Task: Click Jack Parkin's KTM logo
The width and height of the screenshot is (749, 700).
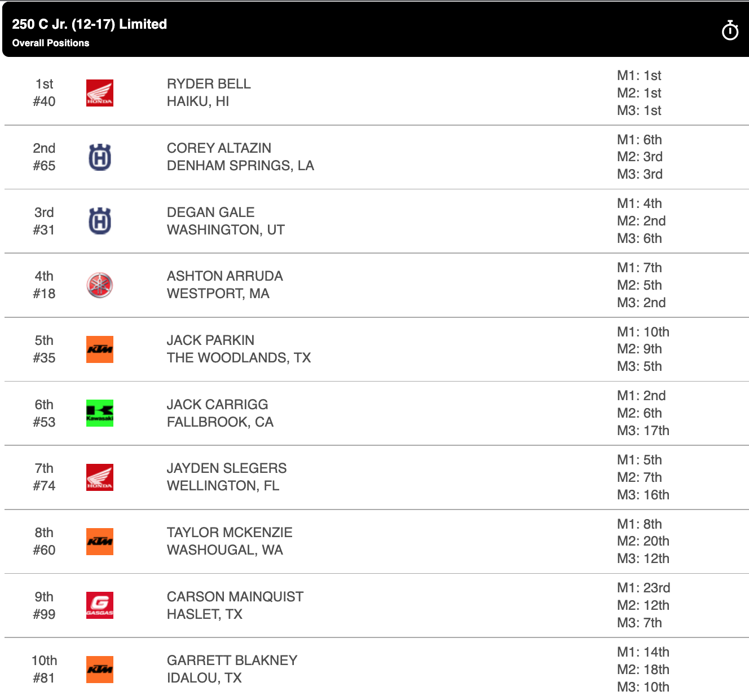Action: pyautogui.click(x=100, y=349)
